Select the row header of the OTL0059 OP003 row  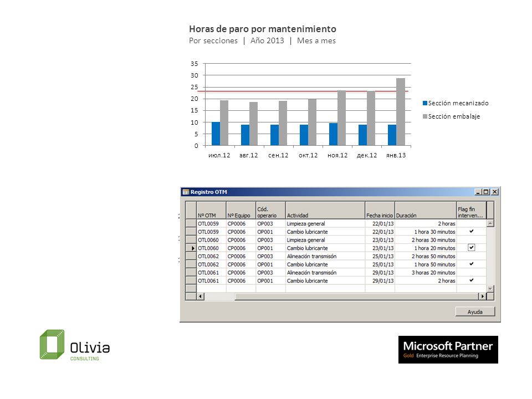pyautogui.click(x=191, y=223)
